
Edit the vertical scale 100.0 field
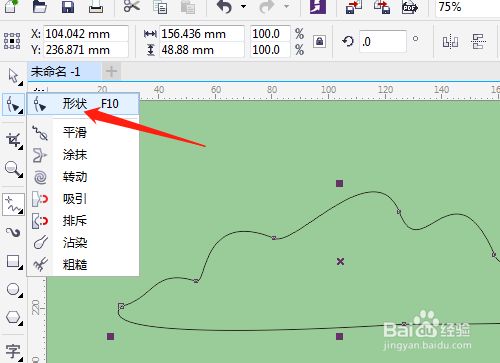click(x=270, y=50)
